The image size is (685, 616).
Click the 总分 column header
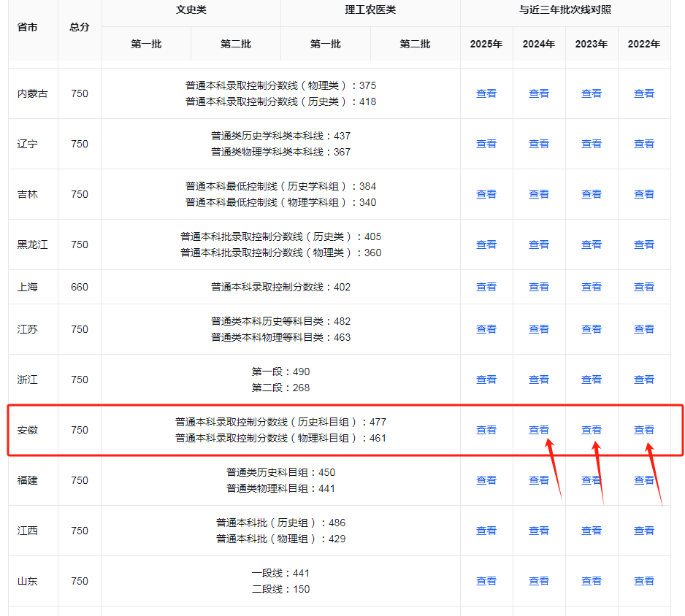coord(80,27)
